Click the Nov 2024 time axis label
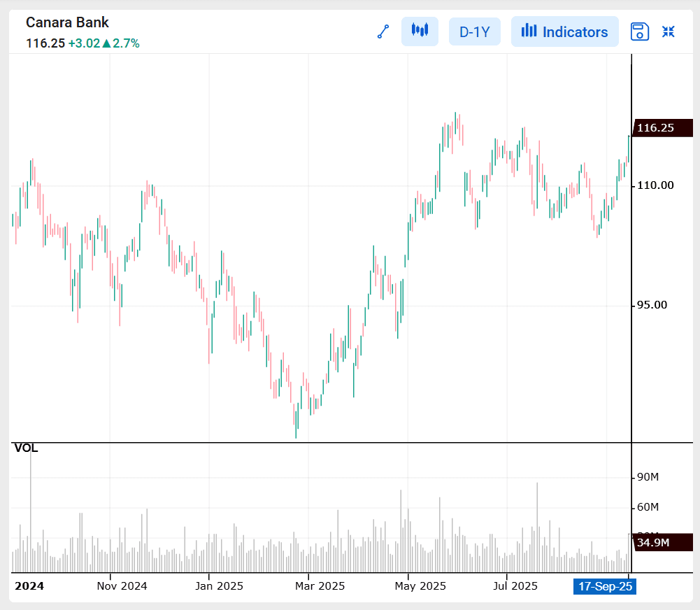The height and width of the screenshot is (610, 700). (122, 586)
